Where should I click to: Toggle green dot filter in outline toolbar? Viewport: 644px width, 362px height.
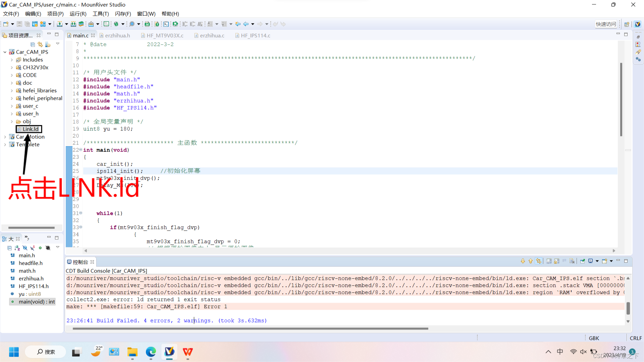coord(40,248)
